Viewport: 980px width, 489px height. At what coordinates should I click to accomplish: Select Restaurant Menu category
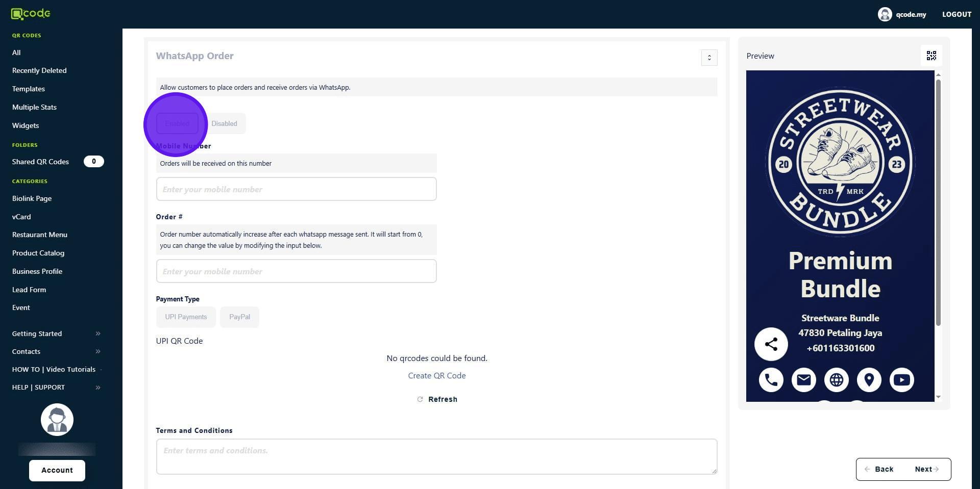pyautogui.click(x=40, y=235)
